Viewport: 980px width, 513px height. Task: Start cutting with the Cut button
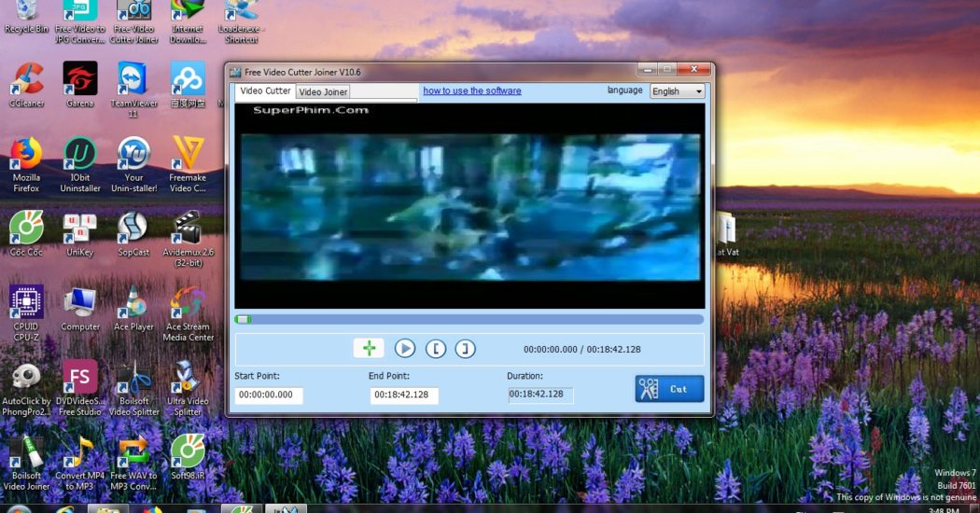[x=669, y=389]
